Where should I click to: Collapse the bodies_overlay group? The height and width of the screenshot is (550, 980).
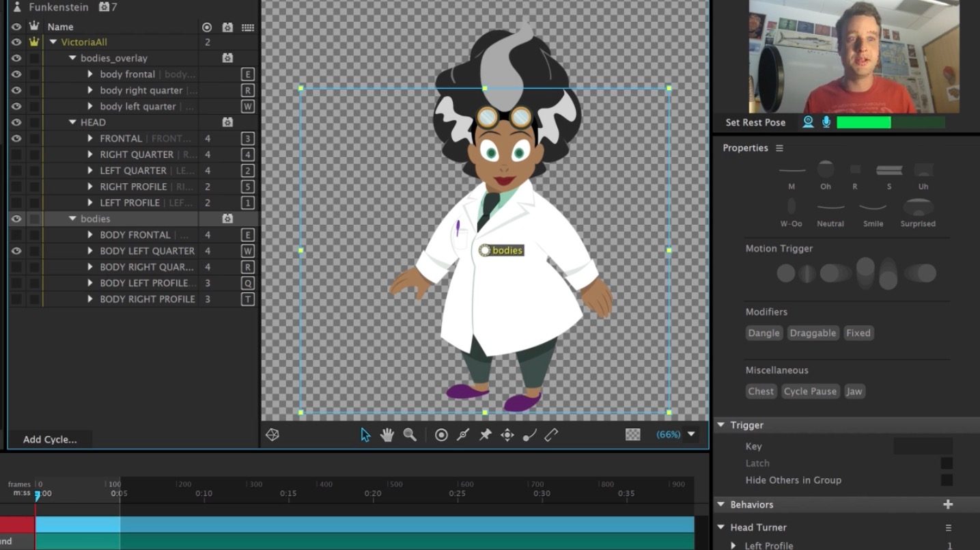(x=73, y=58)
